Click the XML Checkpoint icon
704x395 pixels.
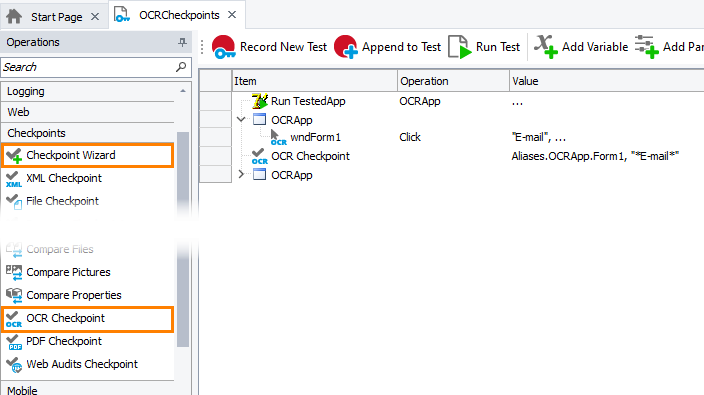click(x=14, y=179)
